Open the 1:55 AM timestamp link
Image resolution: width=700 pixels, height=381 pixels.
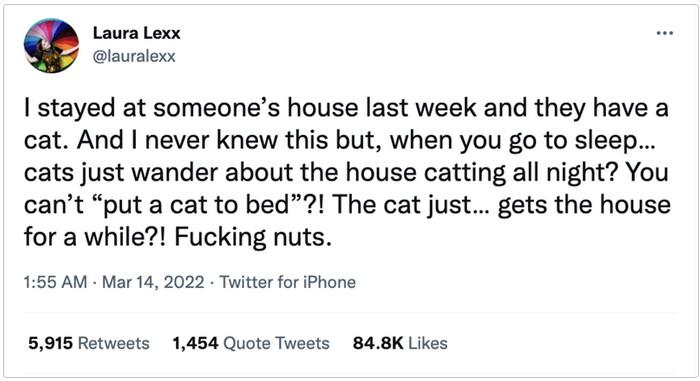[x=55, y=282]
